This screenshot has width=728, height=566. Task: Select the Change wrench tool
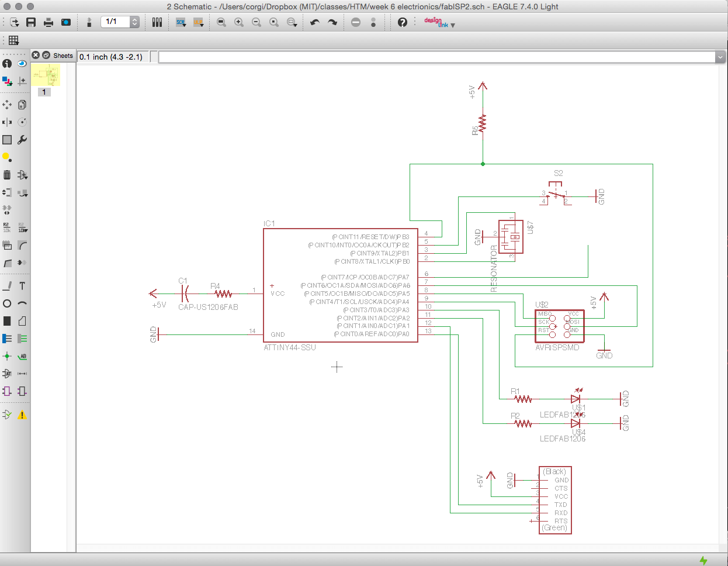coord(22,140)
